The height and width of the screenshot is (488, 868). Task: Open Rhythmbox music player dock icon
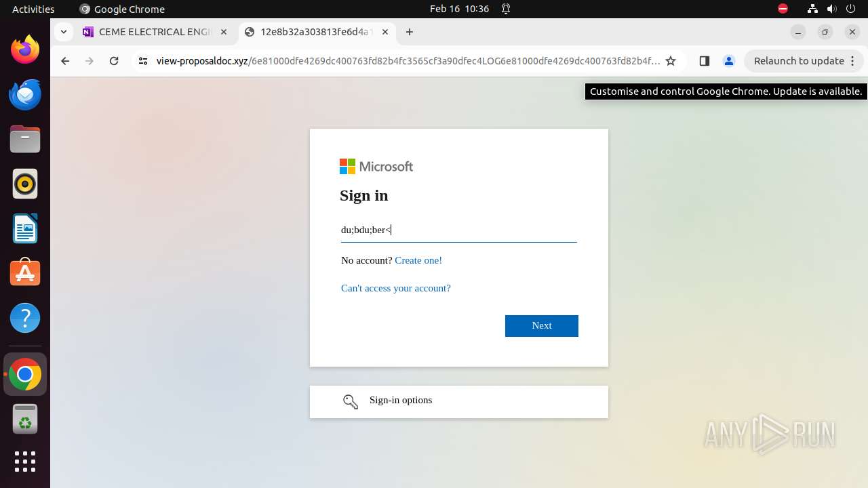coord(25,184)
